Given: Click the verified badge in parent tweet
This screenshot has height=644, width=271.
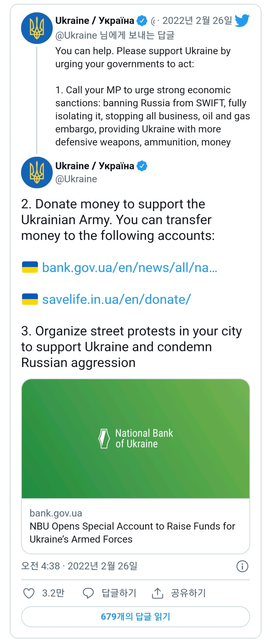Looking at the screenshot, I should pyautogui.click(x=142, y=21).
